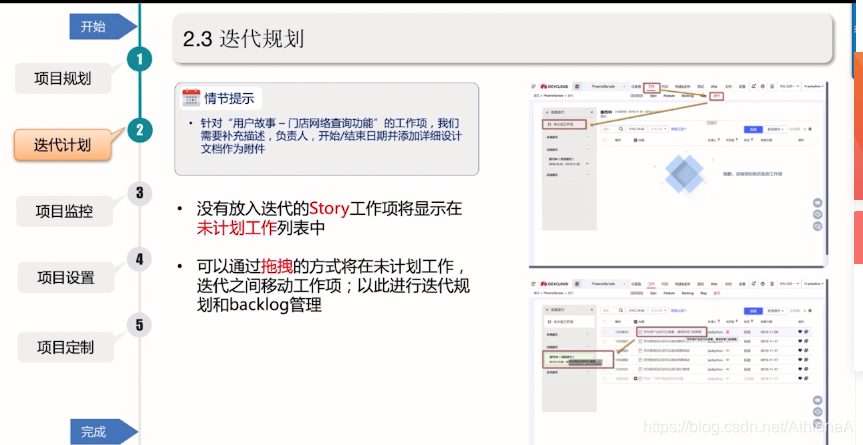Go to the 项目设置 step
Image resolution: width=863 pixels, height=445 pixels.
(65, 278)
